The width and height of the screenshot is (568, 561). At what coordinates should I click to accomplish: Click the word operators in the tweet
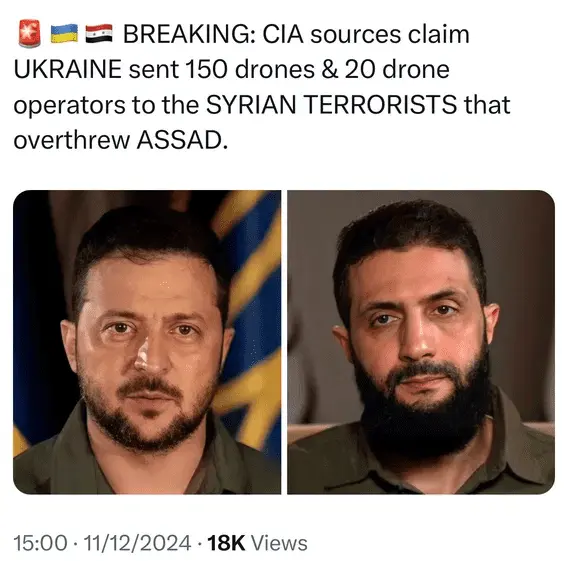[x=70, y=105]
